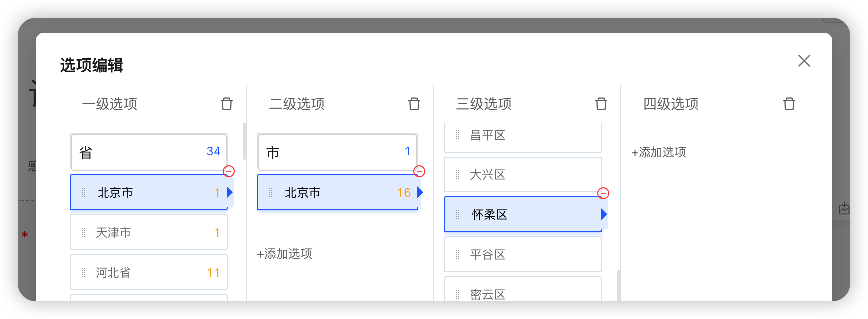Screen dimensions: 868x319
Task: Remove 北京市 from second-level with red minus
Action: [x=419, y=171]
